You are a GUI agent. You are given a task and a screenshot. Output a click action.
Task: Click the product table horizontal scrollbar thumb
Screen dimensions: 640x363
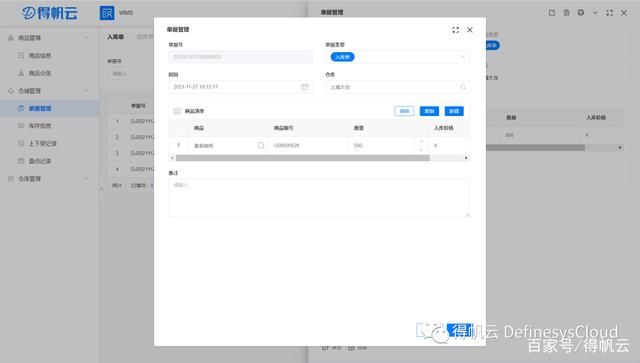tap(302, 158)
